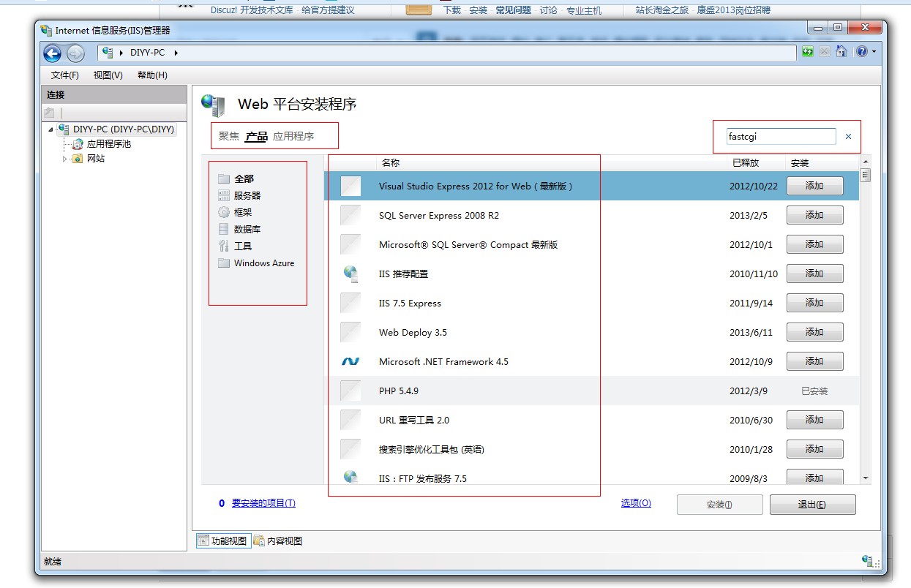
Task: Click the IIS 推荐配置 product icon
Action: (x=351, y=274)
